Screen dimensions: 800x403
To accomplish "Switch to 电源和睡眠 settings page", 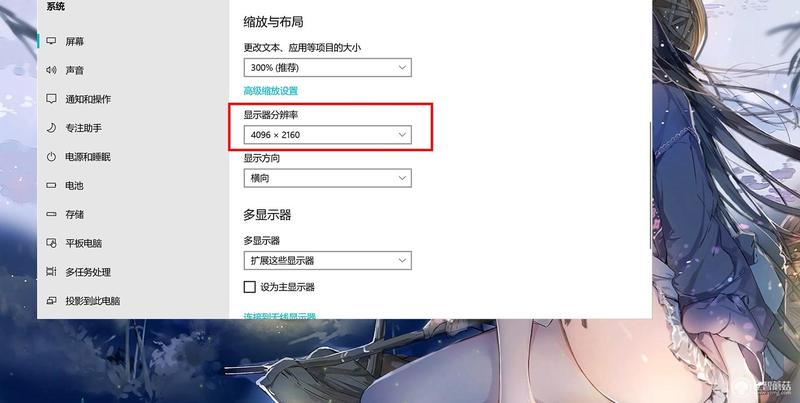I will coord(88,157).
